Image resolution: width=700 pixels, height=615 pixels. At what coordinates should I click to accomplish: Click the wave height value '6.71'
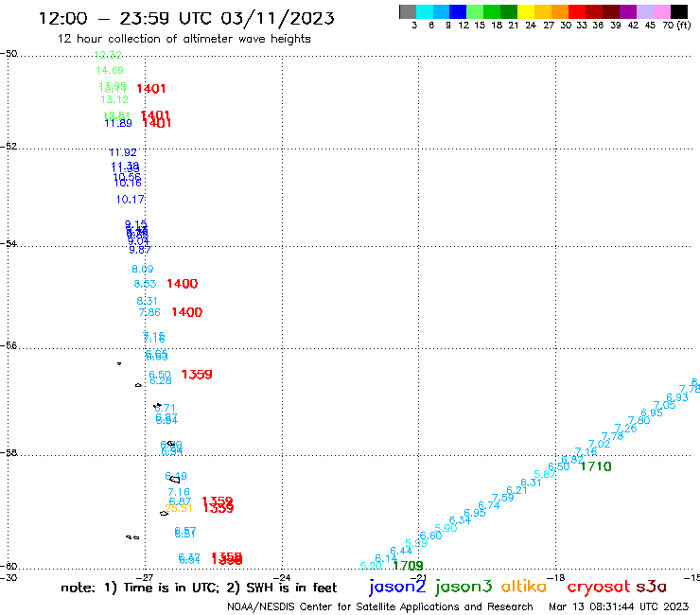(166, 408)
